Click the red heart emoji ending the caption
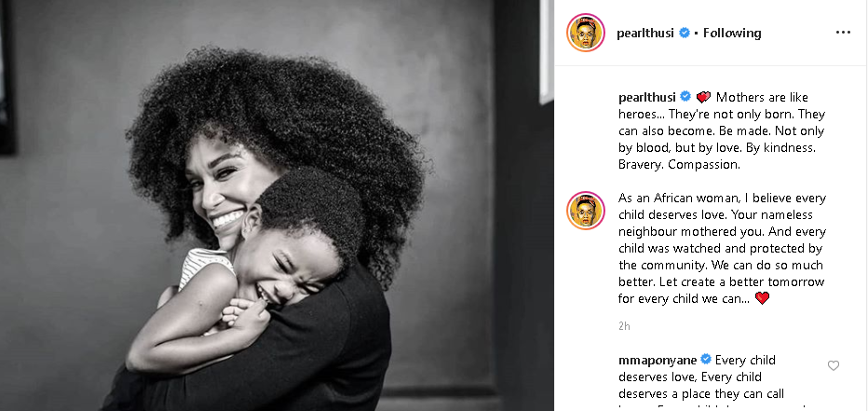The image size is (868, 411). click(x=762, y=298)
